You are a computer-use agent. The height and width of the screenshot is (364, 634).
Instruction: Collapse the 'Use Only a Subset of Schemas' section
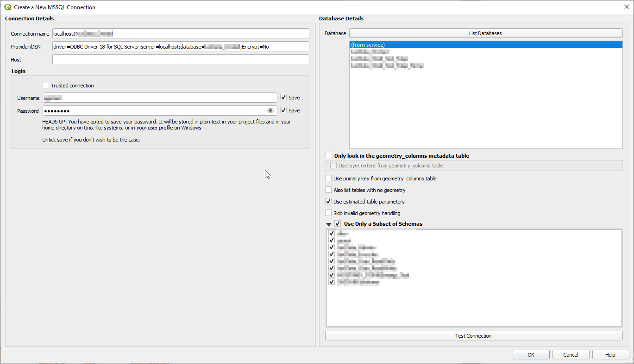329,223
